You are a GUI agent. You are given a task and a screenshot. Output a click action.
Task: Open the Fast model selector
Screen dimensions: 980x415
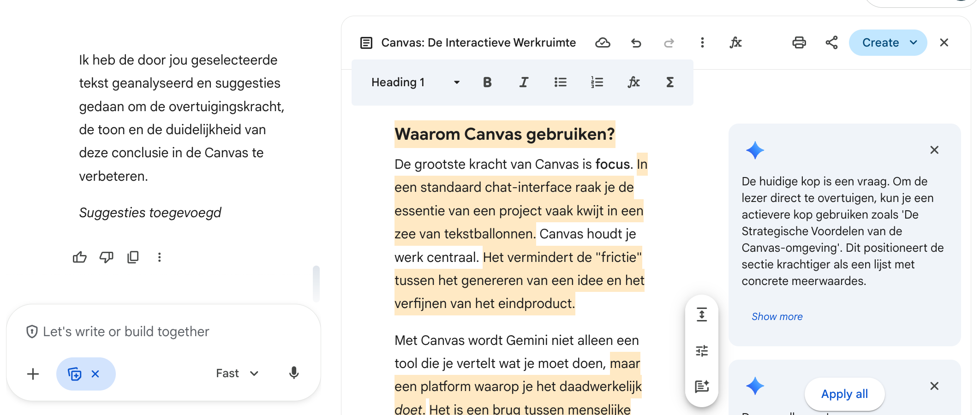point(237,373)
